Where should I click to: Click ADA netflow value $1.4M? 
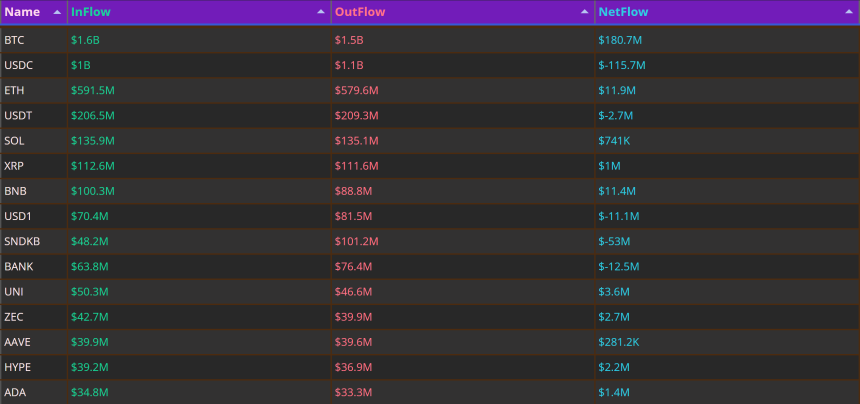(614, 393)
